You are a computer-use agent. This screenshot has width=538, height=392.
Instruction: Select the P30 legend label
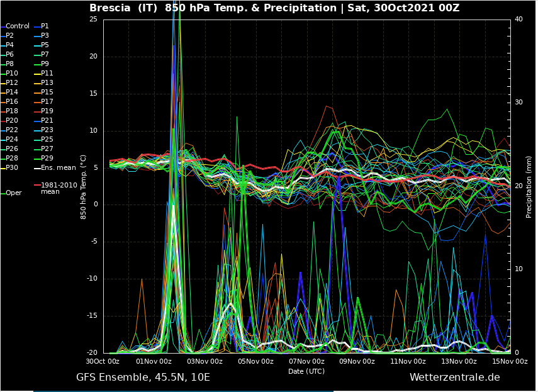coord(12,168)
